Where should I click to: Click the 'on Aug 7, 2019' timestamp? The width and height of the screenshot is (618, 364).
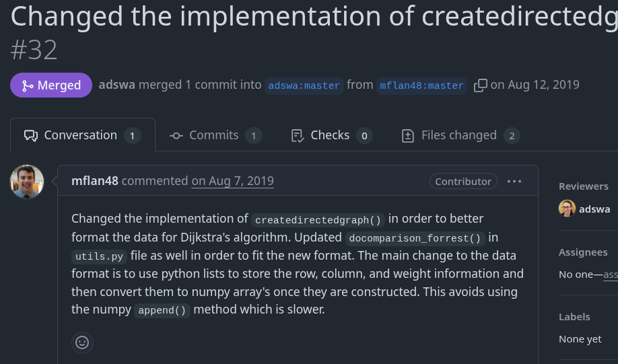click(232, 181)
